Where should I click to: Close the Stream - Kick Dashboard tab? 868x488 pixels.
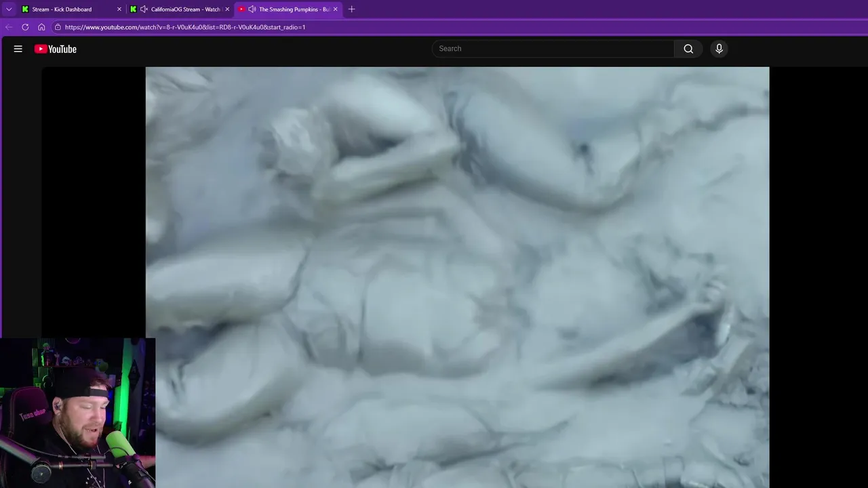click(119, 9)
